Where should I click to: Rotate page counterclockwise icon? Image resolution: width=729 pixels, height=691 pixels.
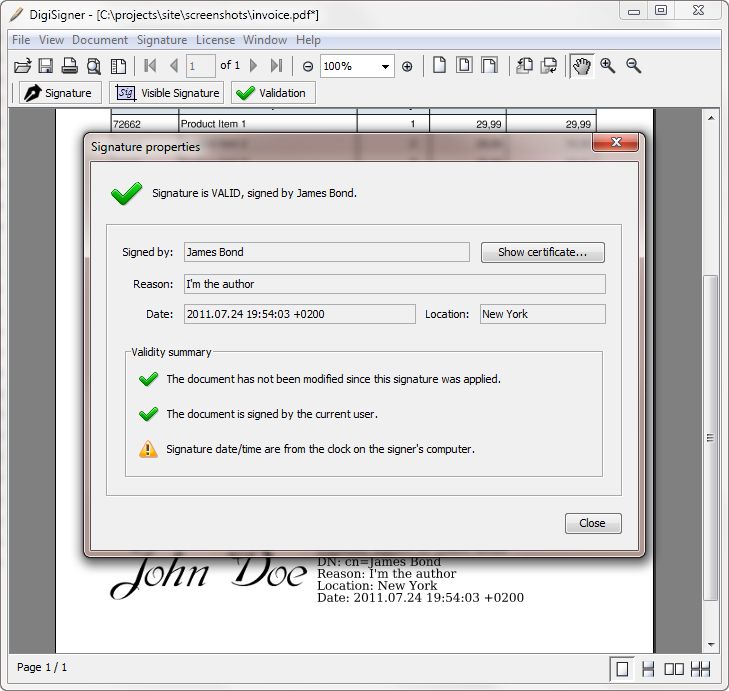[x=524, y=66]
